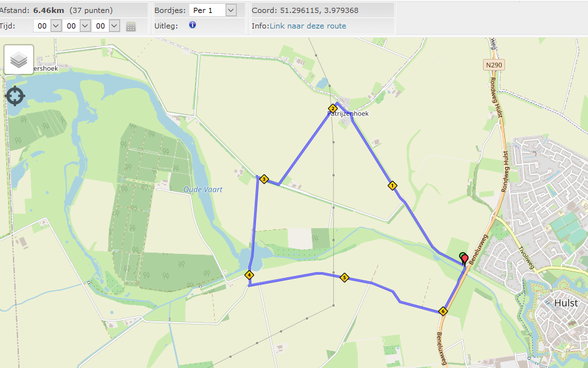This screenshot has height=368, width=588.
Task: Center map with the locate crosshair icon
Action: click(15, 96)
